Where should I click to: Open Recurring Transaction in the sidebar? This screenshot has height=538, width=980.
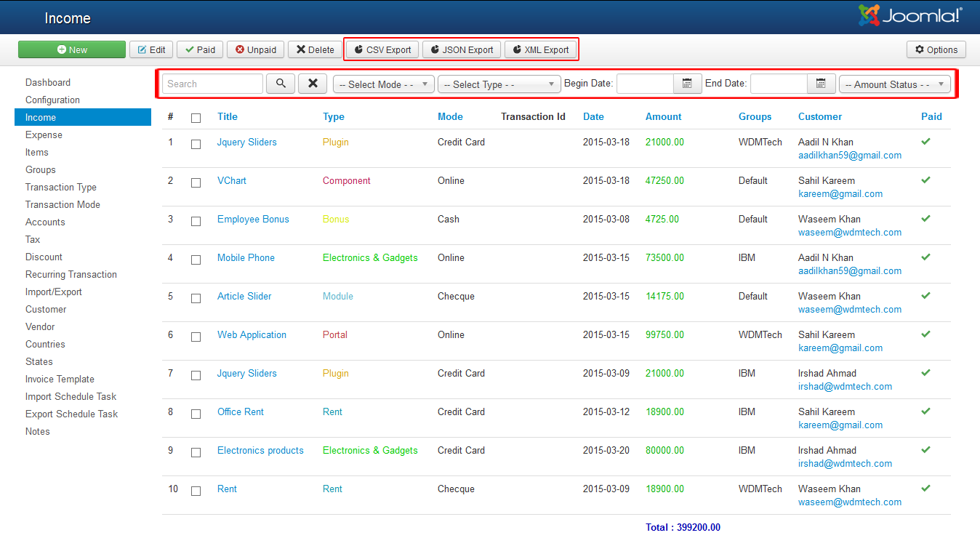(71, 274)
